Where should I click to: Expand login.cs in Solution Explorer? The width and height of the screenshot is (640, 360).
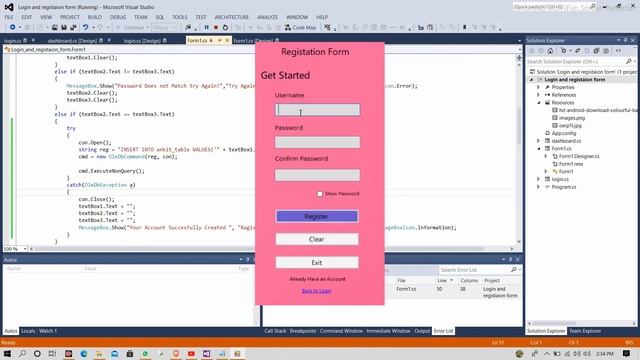(538, 179)
